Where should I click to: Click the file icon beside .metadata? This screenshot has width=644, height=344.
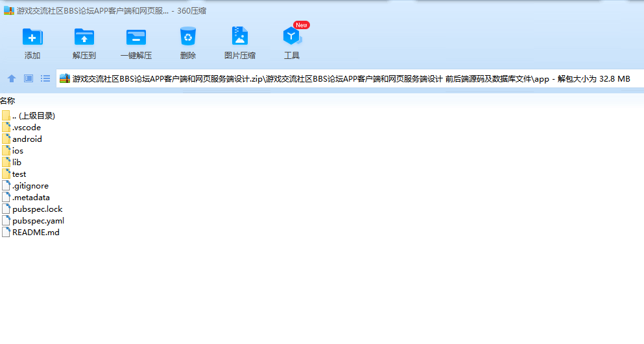coord(6,197)
